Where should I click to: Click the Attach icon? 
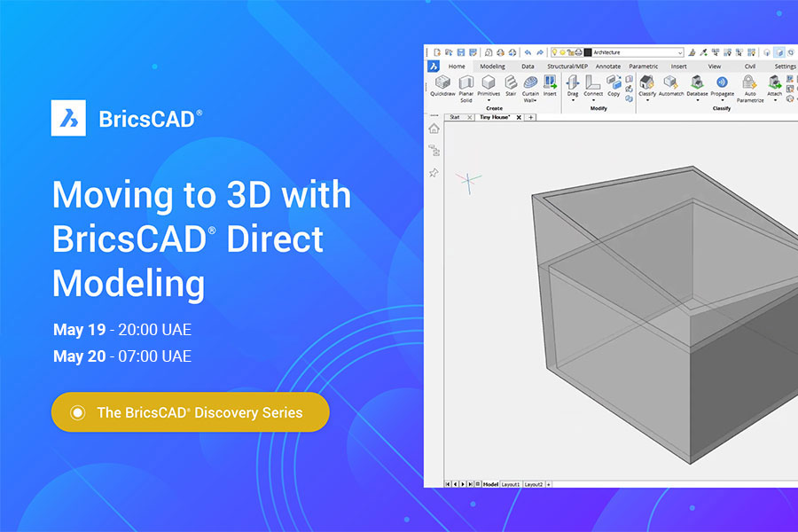click(775, 82)
